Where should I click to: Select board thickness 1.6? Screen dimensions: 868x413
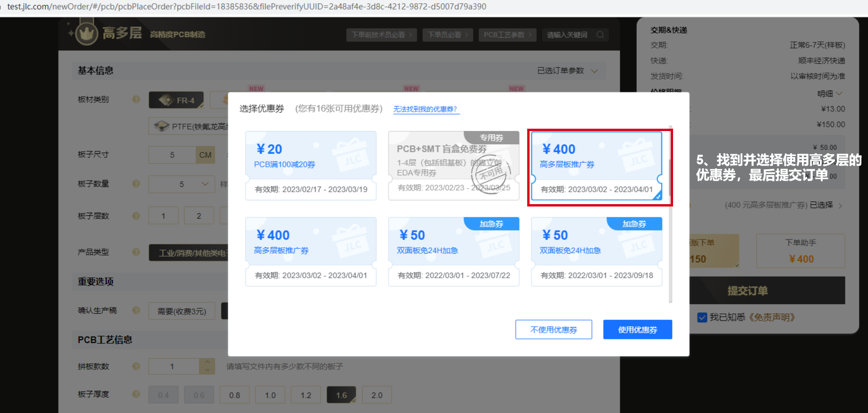pyautogui.click(x=341, y=395)
